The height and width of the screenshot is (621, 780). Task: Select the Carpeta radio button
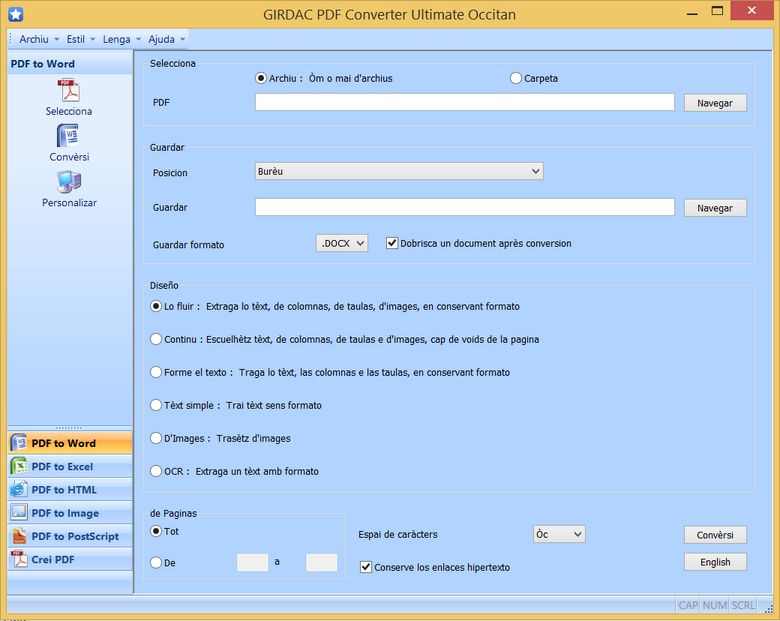pos(516,78)
